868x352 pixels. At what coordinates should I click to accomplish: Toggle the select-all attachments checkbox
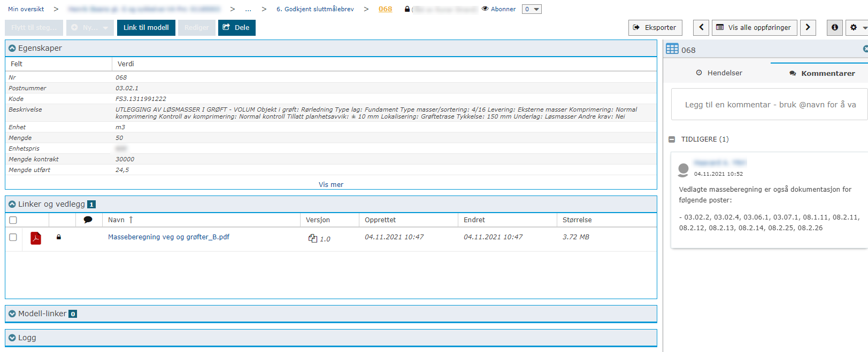click(x=13, y=220)
